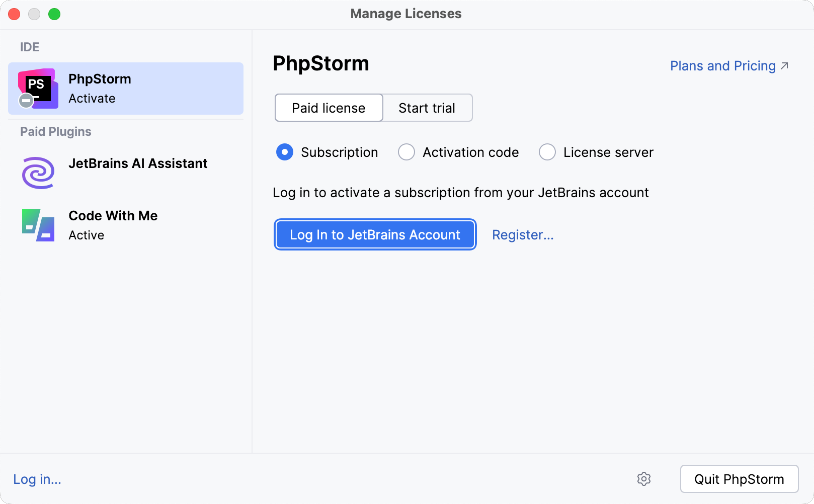Screen dimensions: 814x504
Task: Click the JetBrains AI Assistant plugin icon
Action: pos(37,173)
